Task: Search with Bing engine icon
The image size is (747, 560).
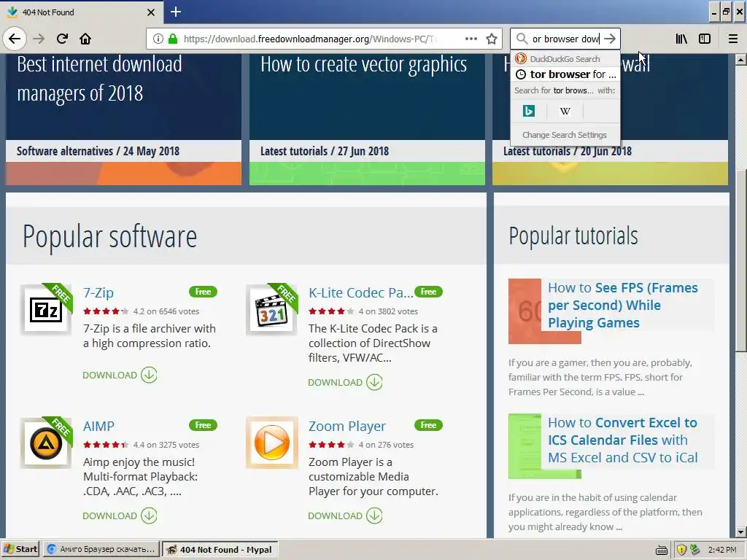Action: point(529,111)
